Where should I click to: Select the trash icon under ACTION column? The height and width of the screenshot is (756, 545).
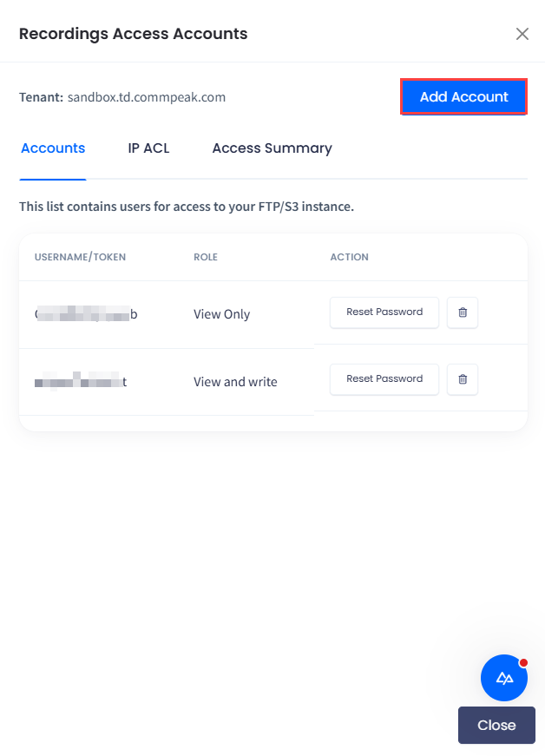click(462, 312)
